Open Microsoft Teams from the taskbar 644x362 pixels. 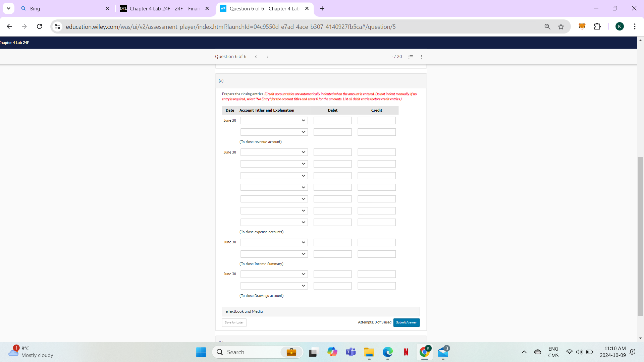(x=351, y=352)
